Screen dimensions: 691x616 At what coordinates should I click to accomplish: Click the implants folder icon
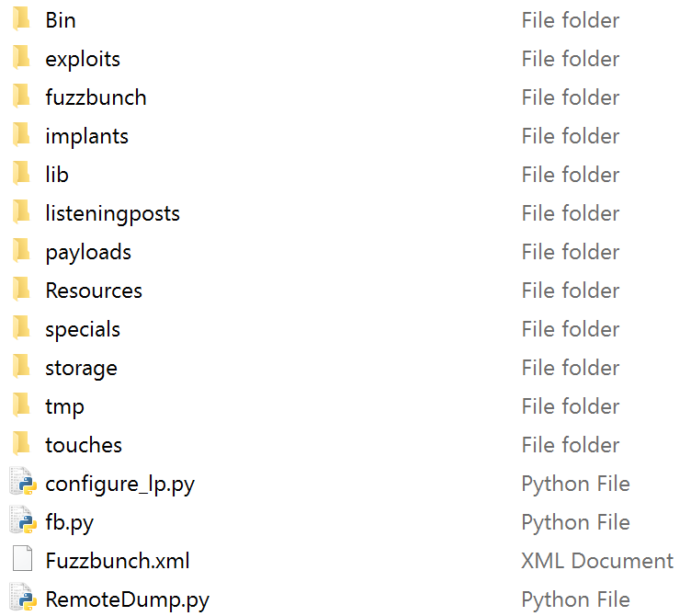(21, 135)
